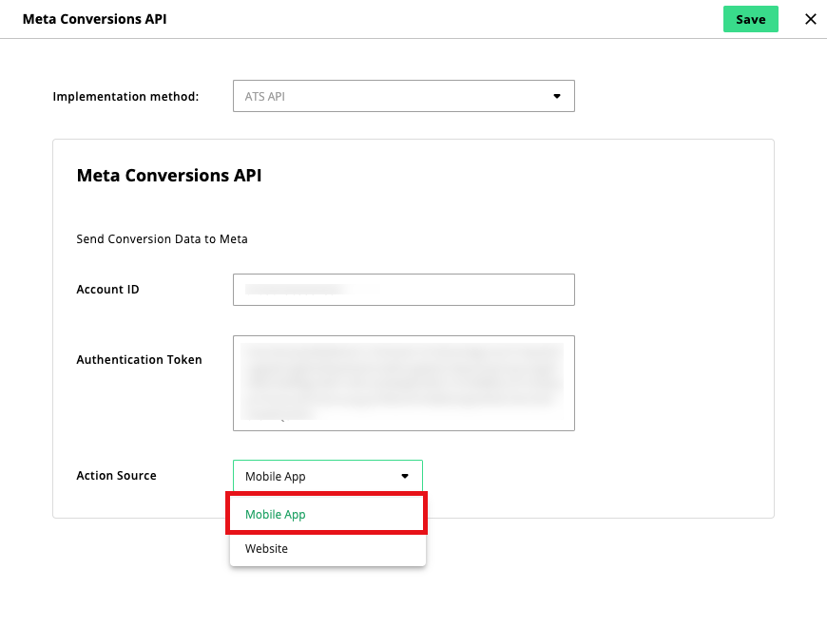
Task: Click the Action Source label
Action: pyautogui.click(x=117, y=475)
